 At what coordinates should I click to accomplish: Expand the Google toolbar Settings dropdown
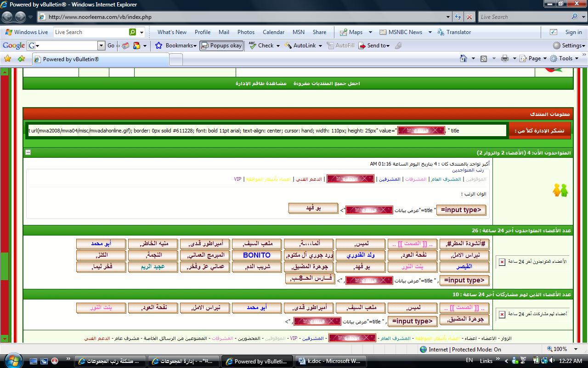click(x=570, y=46)
